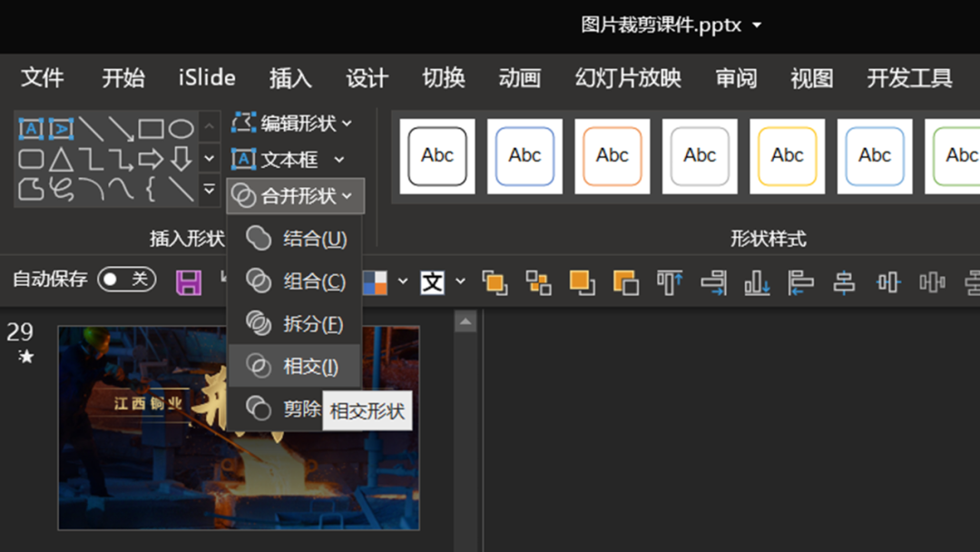Viewport: 980px width, 552px height.
Task: Select the horizontal text box shape
Action: (x=31, y=129)
